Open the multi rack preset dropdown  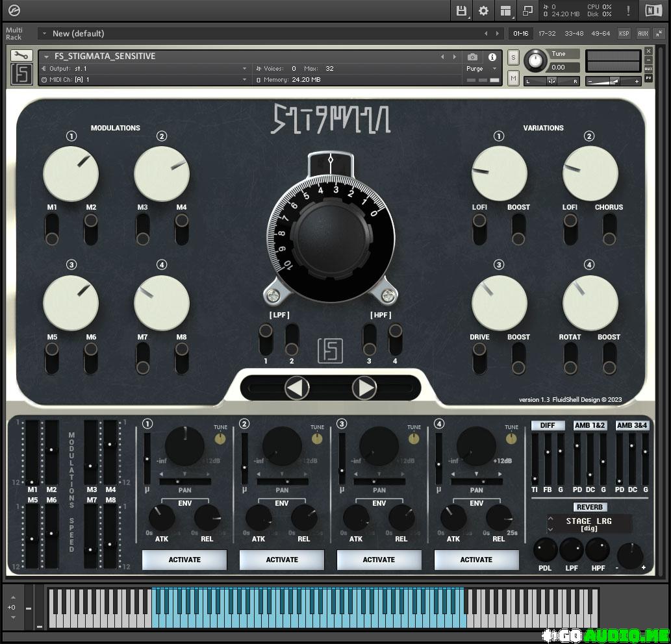[44, 33]
